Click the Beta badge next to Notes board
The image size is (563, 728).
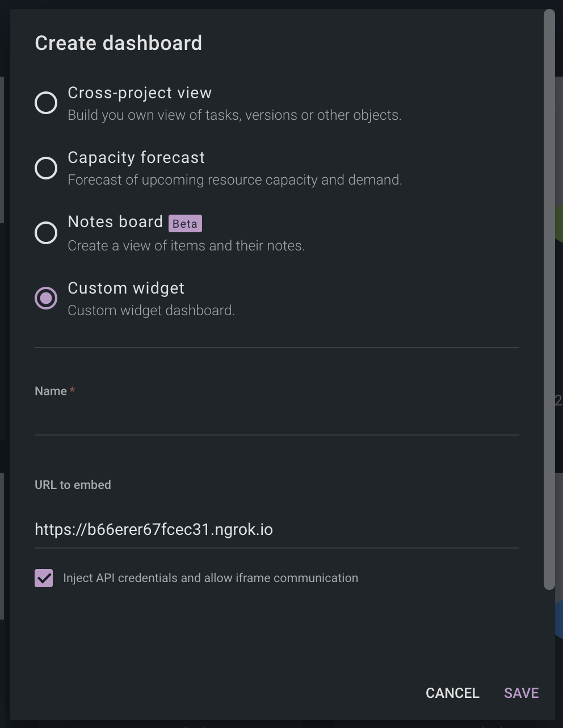click(x=185, y=223)
